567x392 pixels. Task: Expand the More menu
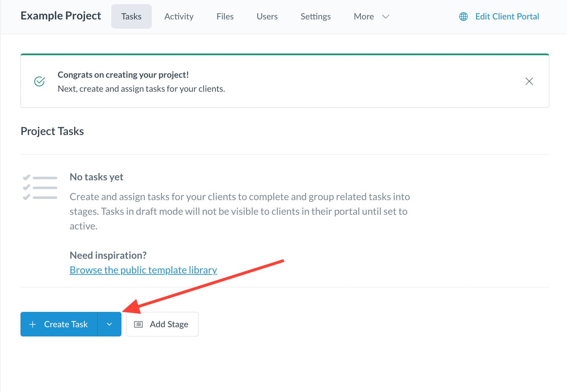click(364, 16)
